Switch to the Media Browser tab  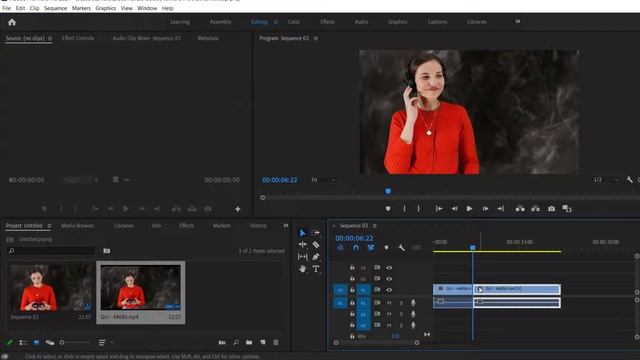point(78,226)
